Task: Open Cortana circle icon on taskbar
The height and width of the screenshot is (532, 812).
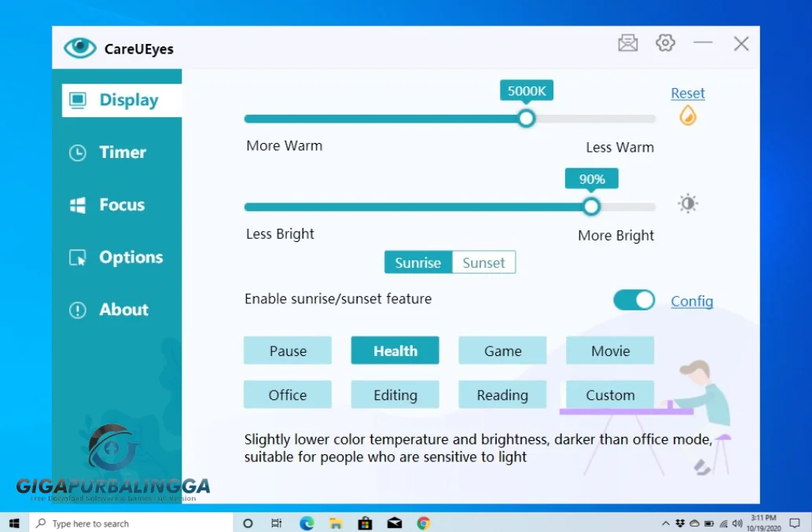Action: (x=248, y=523)
